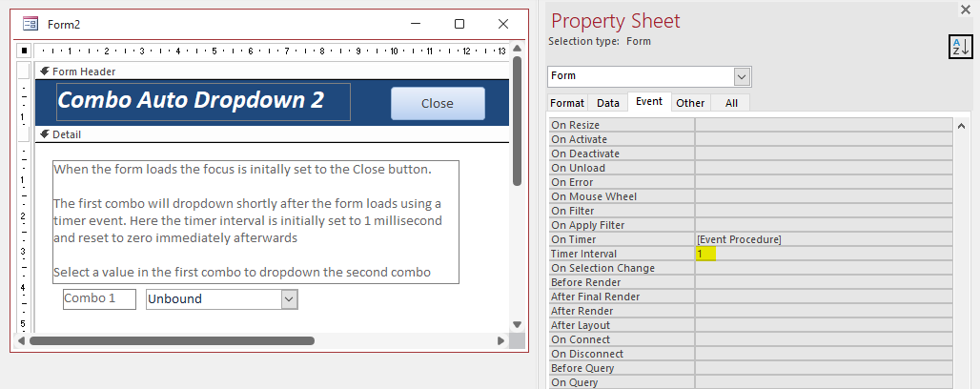Image resolution: width=980 pixels, height=389 pixels.
Task: Switch to the All tab
Action: pos(731,103)
